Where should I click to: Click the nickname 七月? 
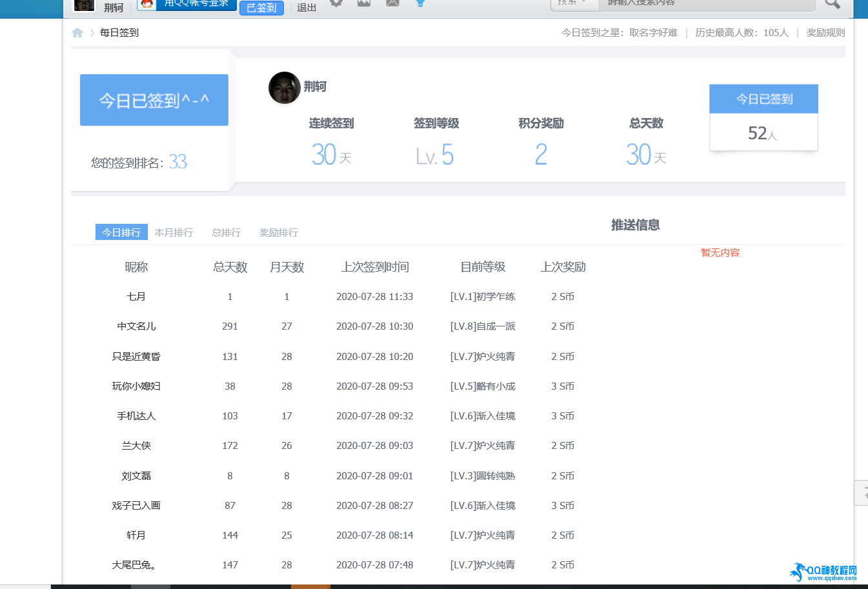pyautogui.click(x=136, y=297)
